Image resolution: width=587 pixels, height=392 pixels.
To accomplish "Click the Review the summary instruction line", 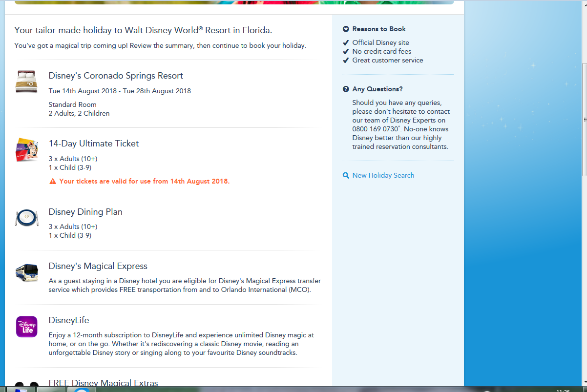I will tap(160, 46).
